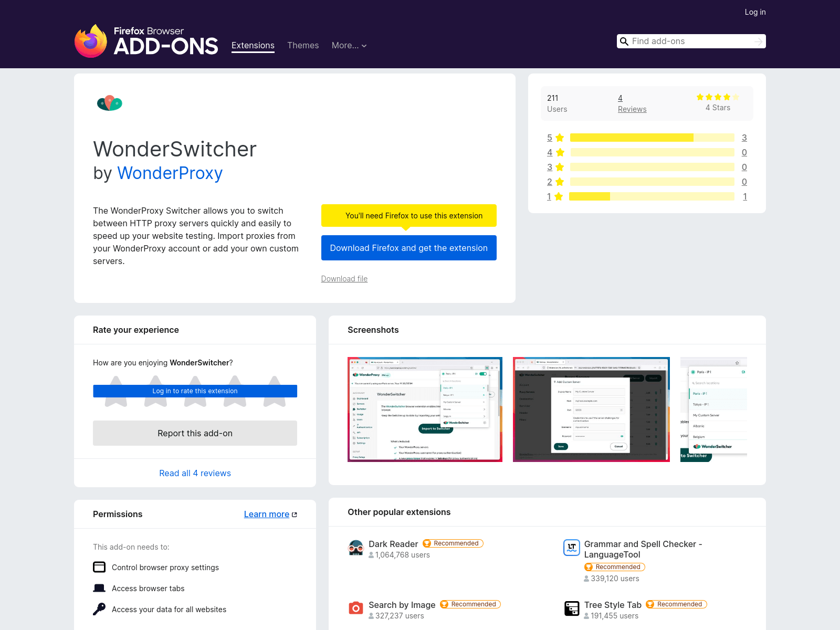Viewport: 840px width, 630px height.
Task: Click the Download file link
Action: pos(344,279)
